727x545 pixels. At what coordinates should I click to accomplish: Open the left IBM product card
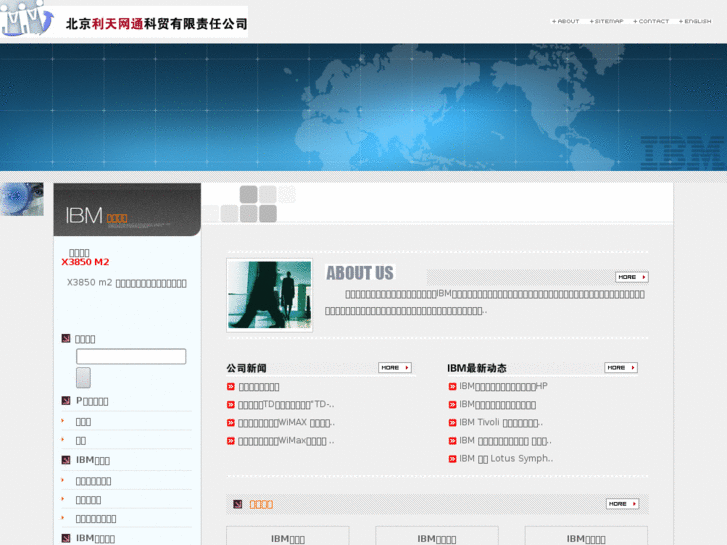(287, 536)
